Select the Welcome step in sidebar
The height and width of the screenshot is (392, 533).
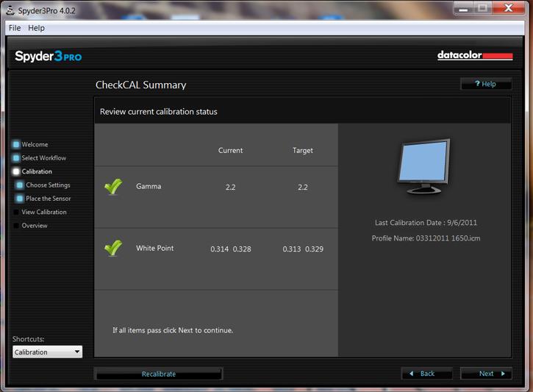(x=35, y=144)
